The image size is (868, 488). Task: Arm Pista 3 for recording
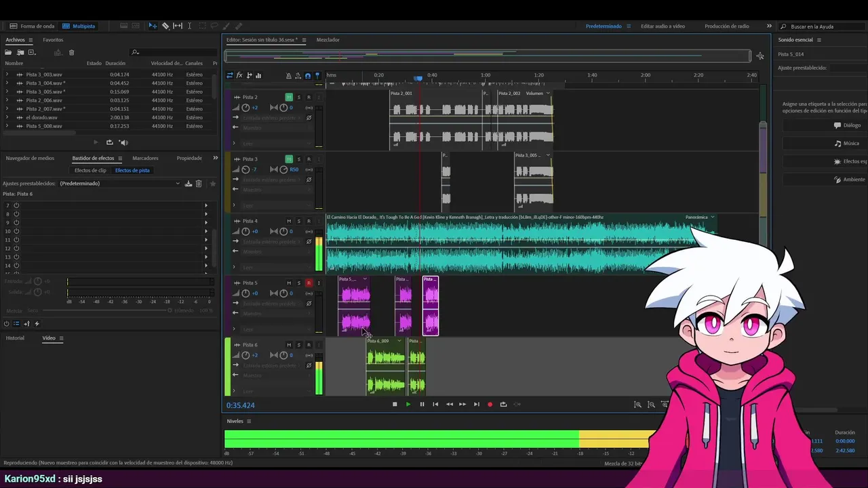309,159
